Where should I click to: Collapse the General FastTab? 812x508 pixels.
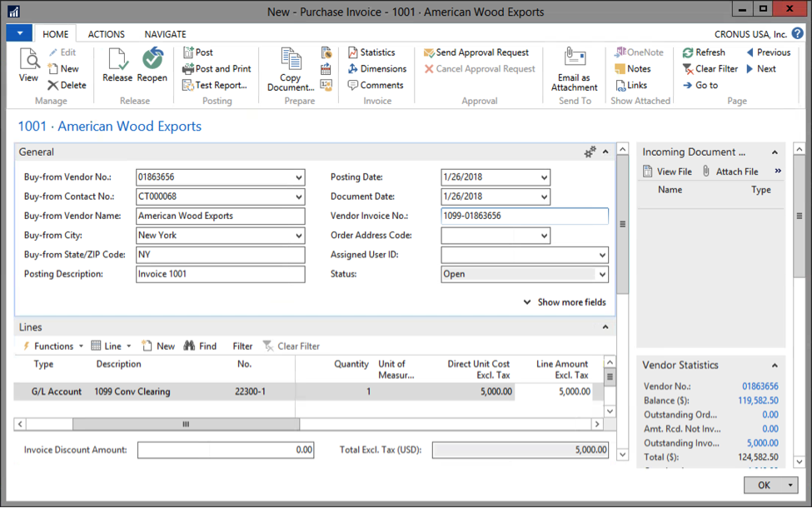(x=605, y=152)
